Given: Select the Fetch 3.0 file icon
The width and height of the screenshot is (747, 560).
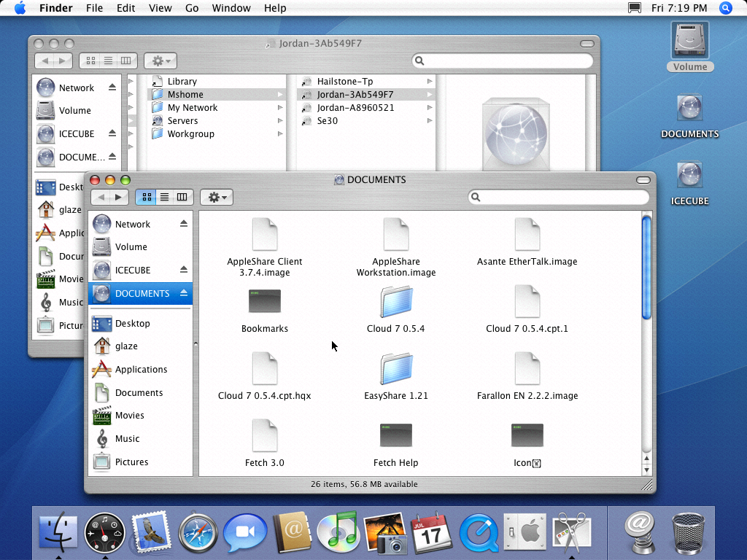Looking at the screenshot, I should point(264,436).
